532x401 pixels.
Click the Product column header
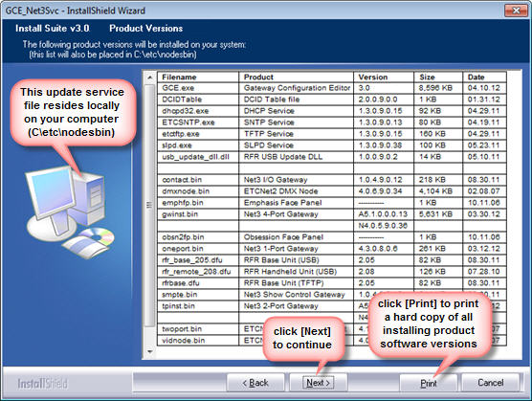point(297,77)
